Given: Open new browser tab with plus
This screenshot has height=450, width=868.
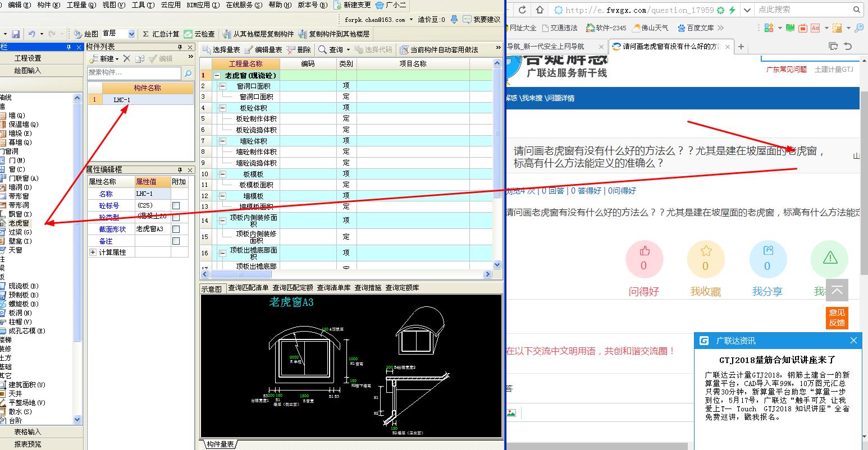Looking at the screenshot, I should [x=741, y=47].
